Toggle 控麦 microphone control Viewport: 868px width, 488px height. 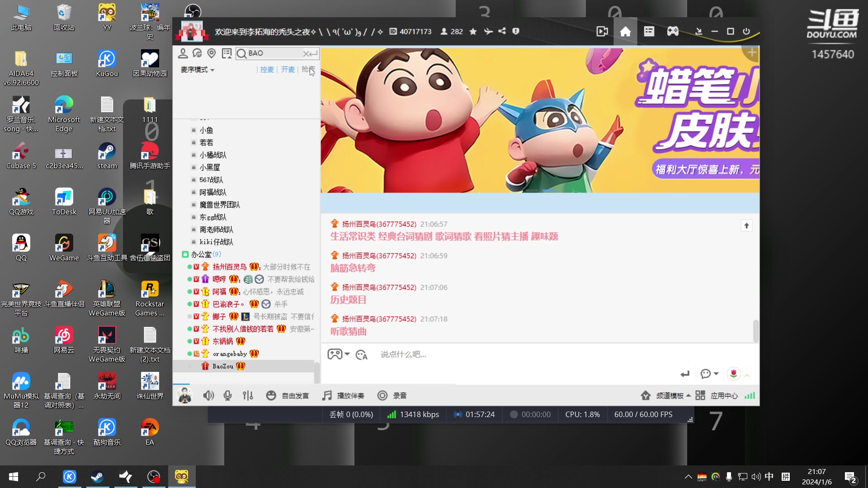point(267,70)
